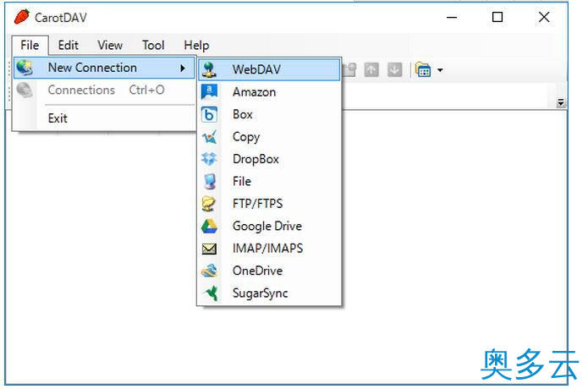Close the CarotDAV window
This screenshot has height=389, width=588.
tap(544, 17)
